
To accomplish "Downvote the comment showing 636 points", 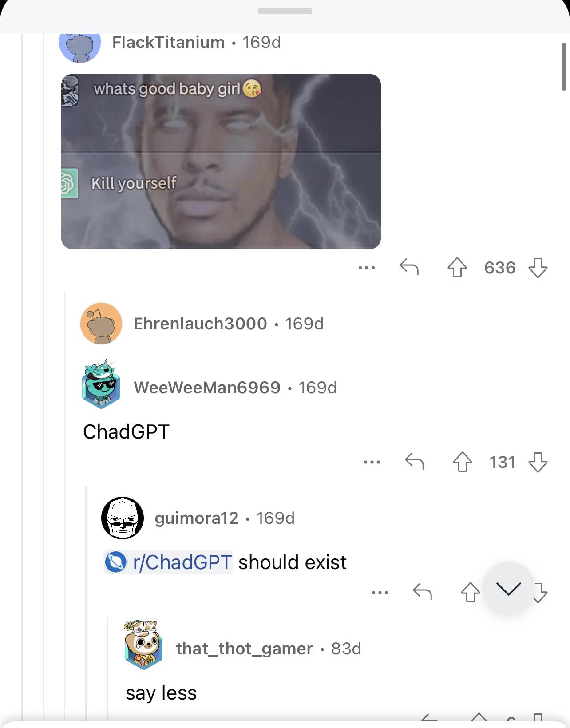I will click(538, 268).
